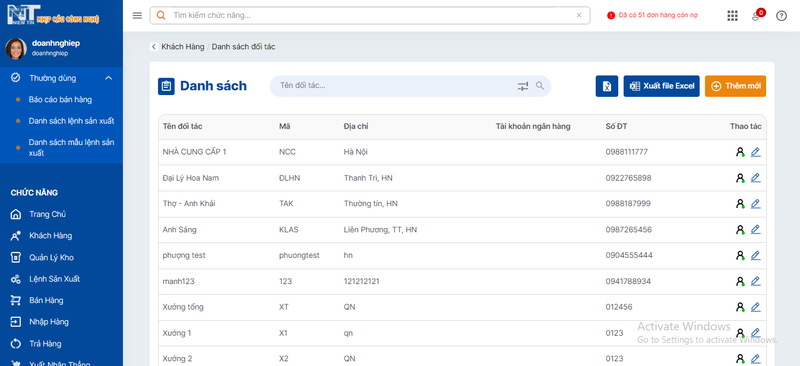
Task: Go back using breadcrumb arrow
Action: coord(154,46)
